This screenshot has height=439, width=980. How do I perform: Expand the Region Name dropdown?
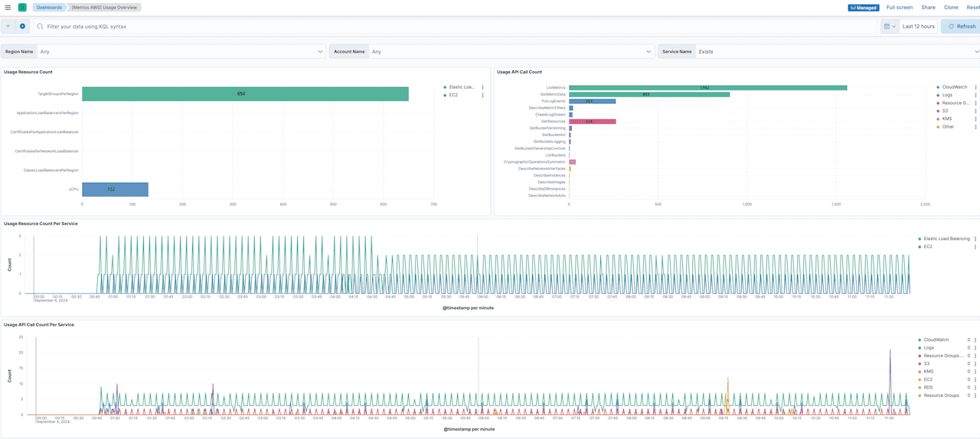(321, 51)
